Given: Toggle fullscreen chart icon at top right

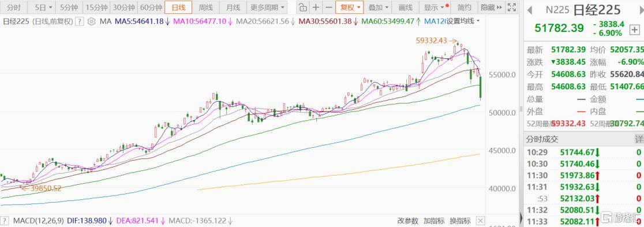Looking at the screenshot, I should click(x=511, y=7).
